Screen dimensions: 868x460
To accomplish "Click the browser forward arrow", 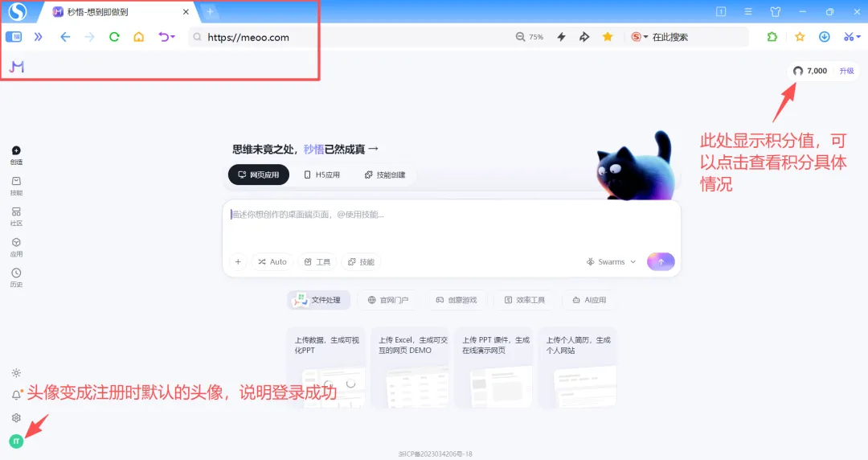I will (89, 37).
